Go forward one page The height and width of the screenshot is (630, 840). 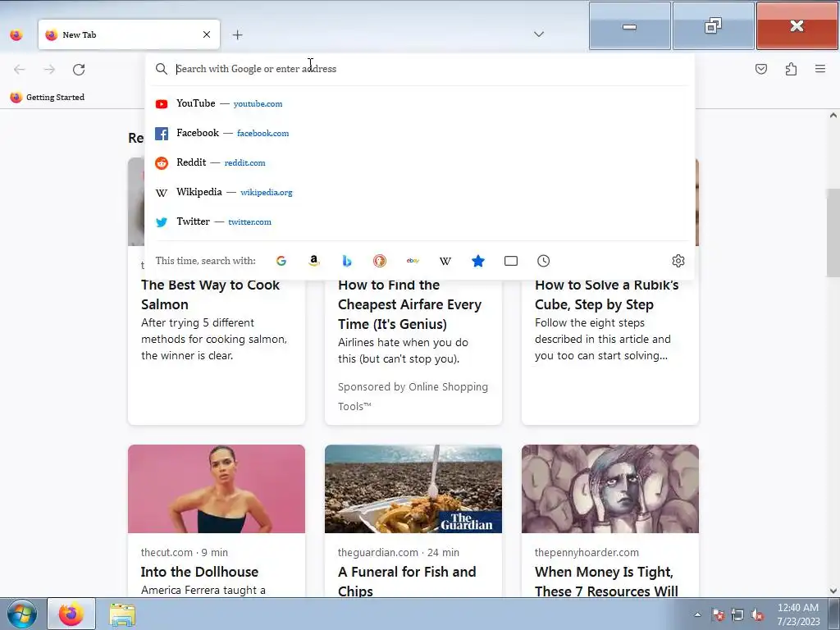point(49,69)
